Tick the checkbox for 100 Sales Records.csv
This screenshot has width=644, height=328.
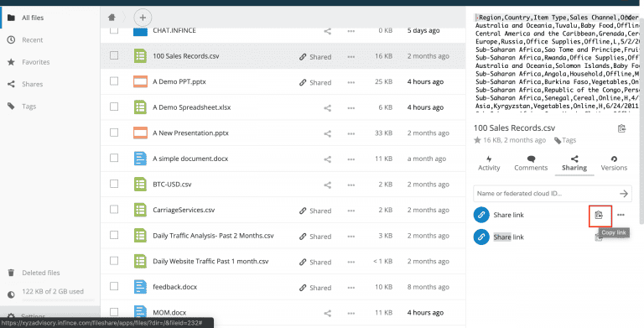click(x=114, y=55)
